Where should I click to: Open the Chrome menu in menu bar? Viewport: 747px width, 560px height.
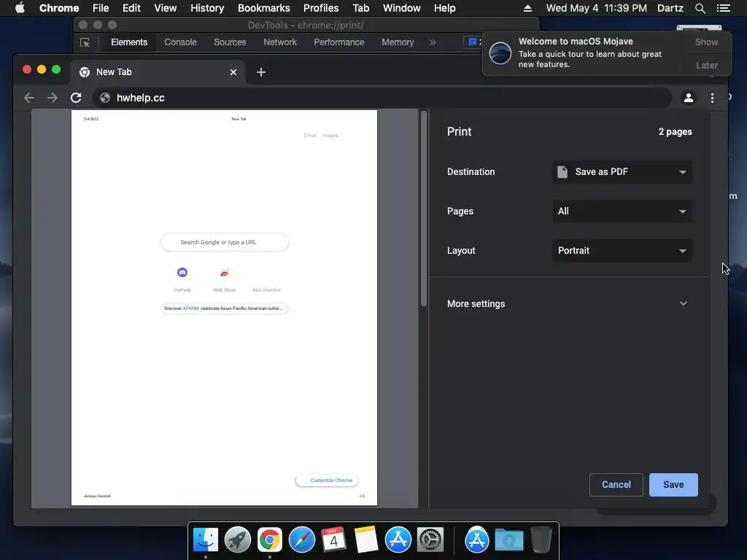(59, 8)
